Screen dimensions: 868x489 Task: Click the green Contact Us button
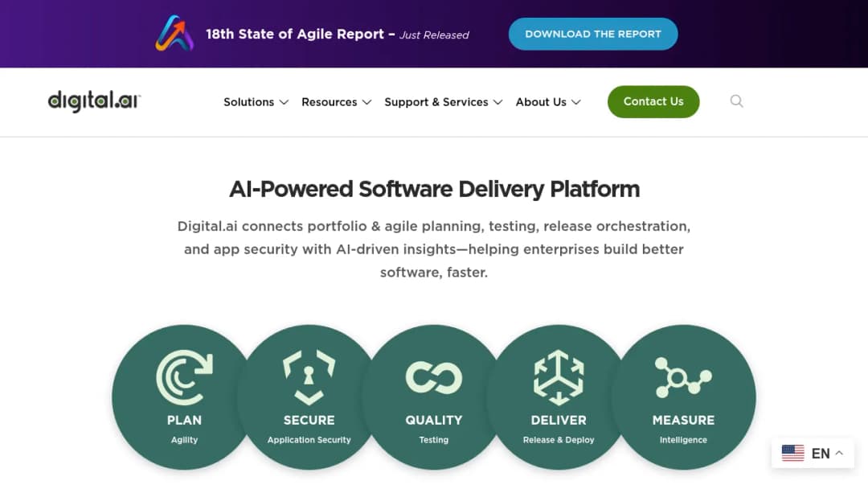tap(653, 101)
